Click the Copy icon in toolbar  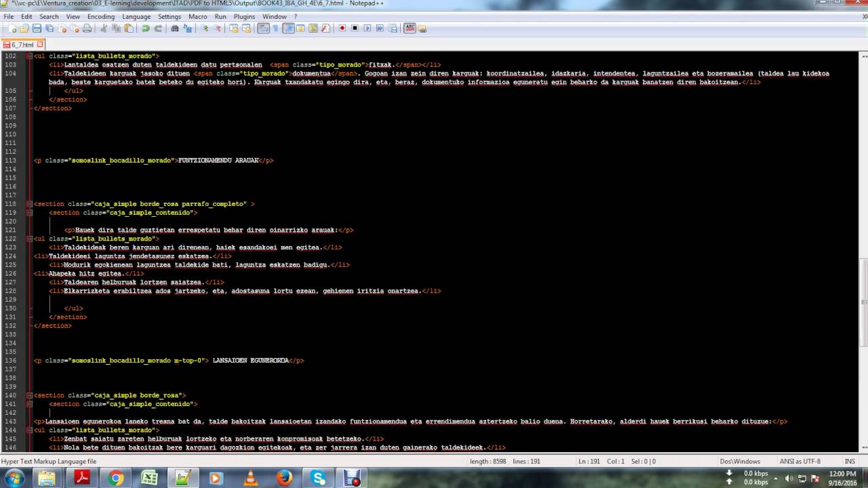click(x=116, y=28)
